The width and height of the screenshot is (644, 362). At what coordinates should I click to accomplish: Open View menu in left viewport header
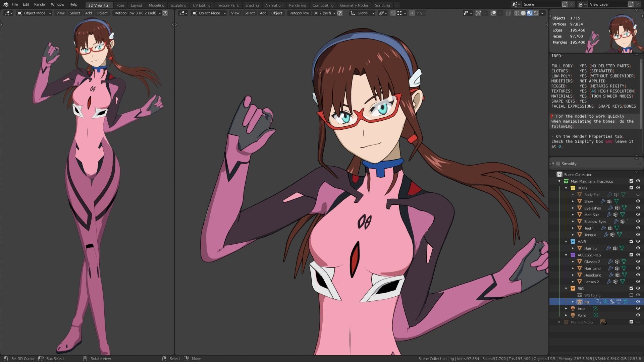coord(60,13)
